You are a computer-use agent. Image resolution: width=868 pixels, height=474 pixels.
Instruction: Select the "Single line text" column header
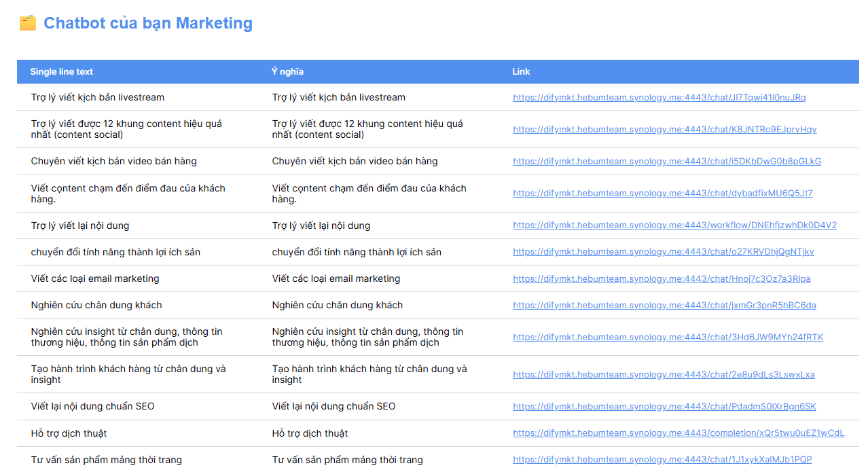62,72
